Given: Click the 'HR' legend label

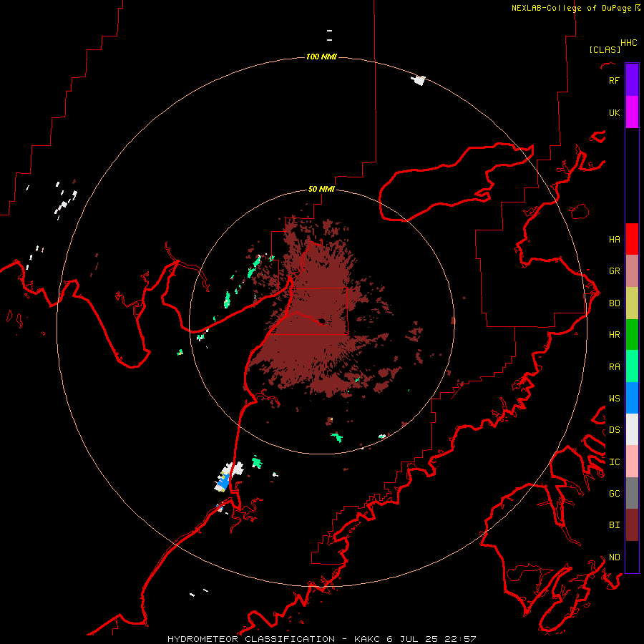Looking at the screenshot, I should point(614,335).
